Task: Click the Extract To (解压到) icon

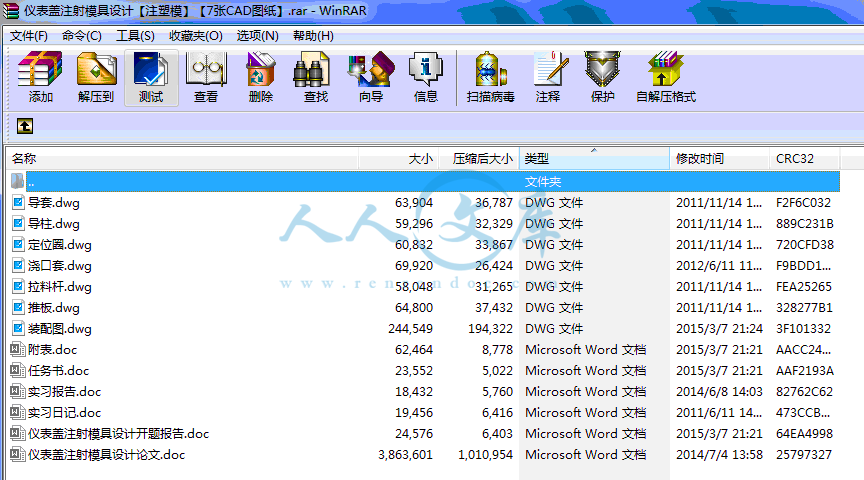Action: pyautogui.click(x=96, y=69)
